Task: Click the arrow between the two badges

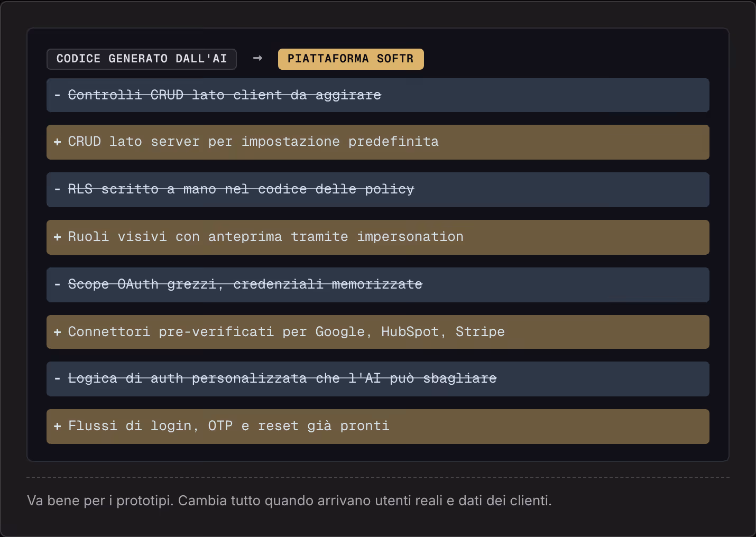Action: (257, 58)
